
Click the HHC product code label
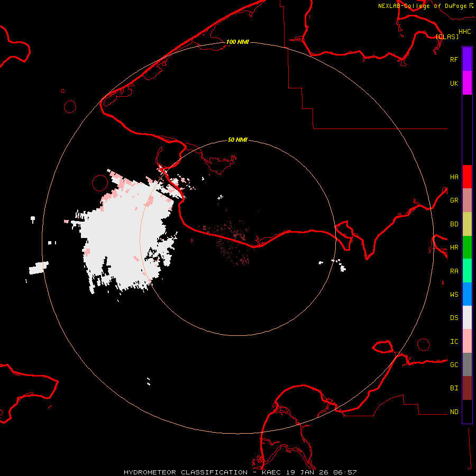point(464,32)
